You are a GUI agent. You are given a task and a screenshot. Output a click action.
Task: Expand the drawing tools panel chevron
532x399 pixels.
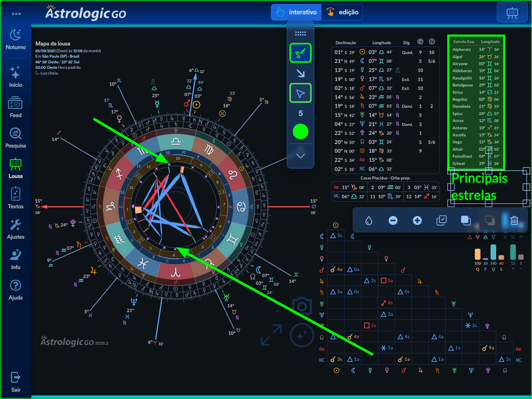pyautogui.click(x=300, y=156)
